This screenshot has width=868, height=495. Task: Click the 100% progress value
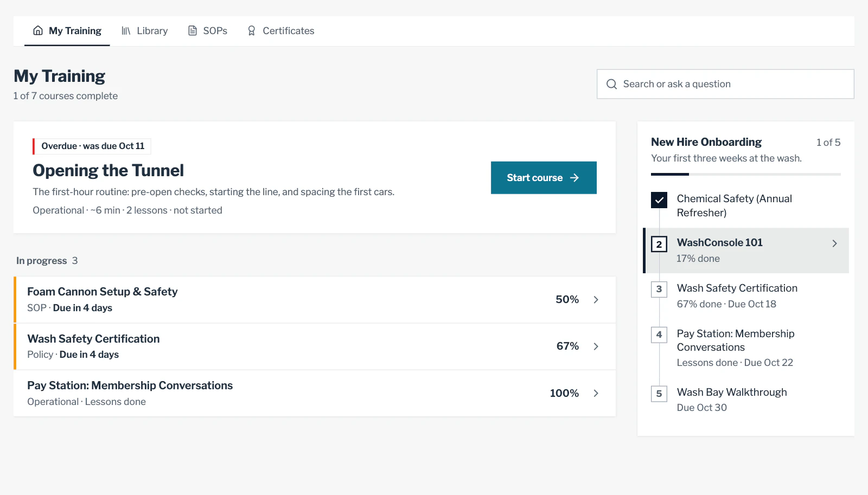pos(564,393)
